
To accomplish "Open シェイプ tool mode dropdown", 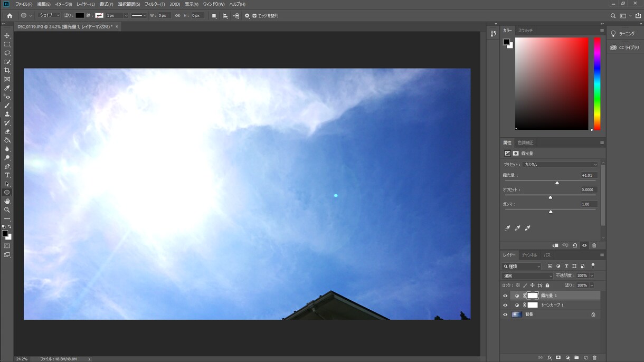I will (x=50, y=16).
